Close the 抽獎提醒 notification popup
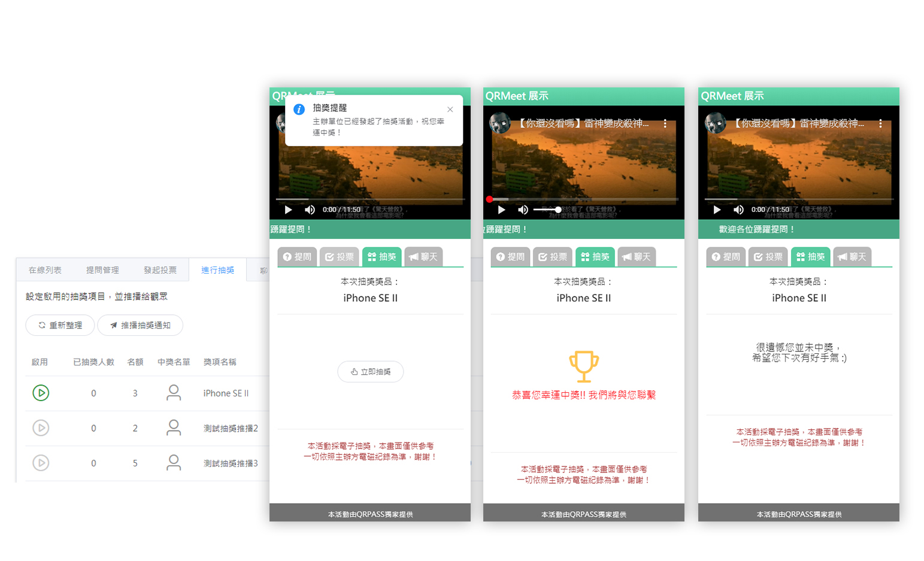This screenshot has width=924, height=561. tap(450, 110)
